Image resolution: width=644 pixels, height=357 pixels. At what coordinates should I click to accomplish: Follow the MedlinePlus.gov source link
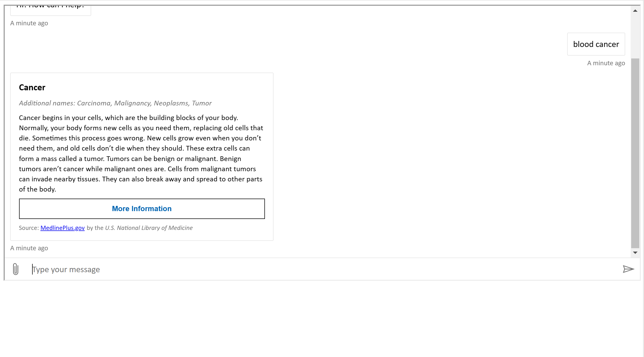click(62, 228)
